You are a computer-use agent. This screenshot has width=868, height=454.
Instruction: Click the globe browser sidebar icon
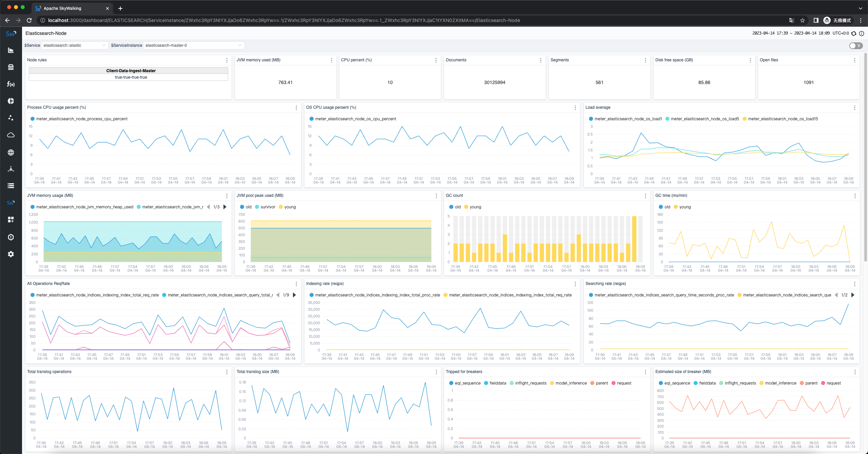[11, 152]
